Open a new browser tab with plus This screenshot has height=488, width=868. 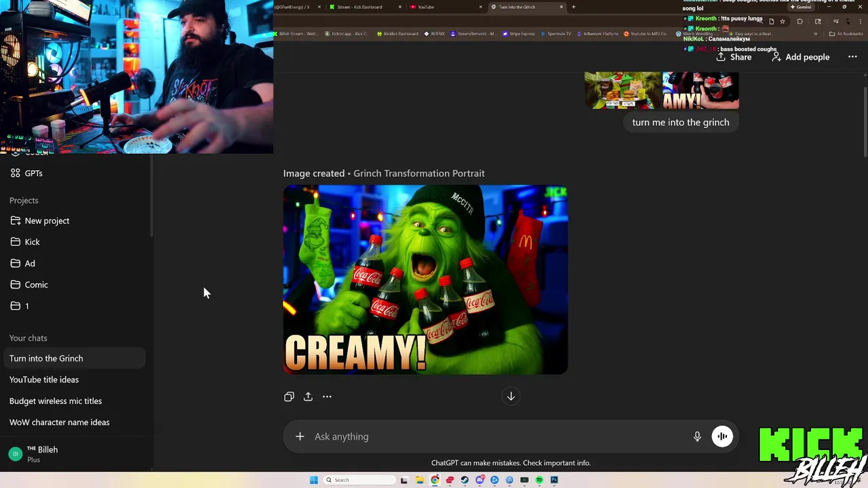click(x=574, y=7)
